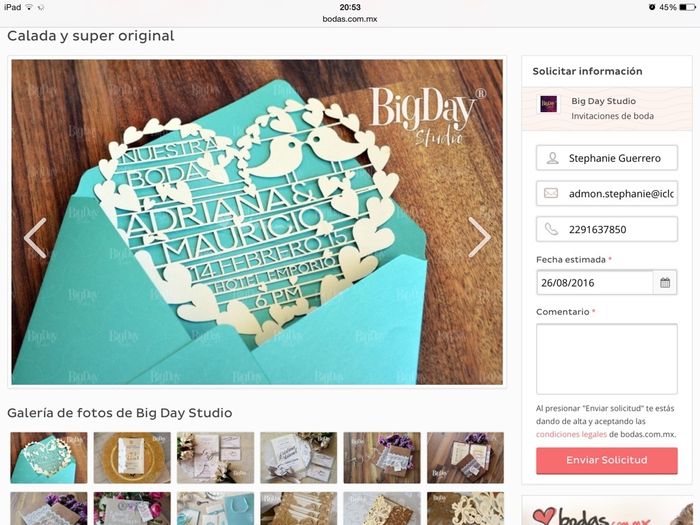Open the main Adriana & Mauricio invitation photo
Screen dimensions: 700x525
click(x=257, y=222)
